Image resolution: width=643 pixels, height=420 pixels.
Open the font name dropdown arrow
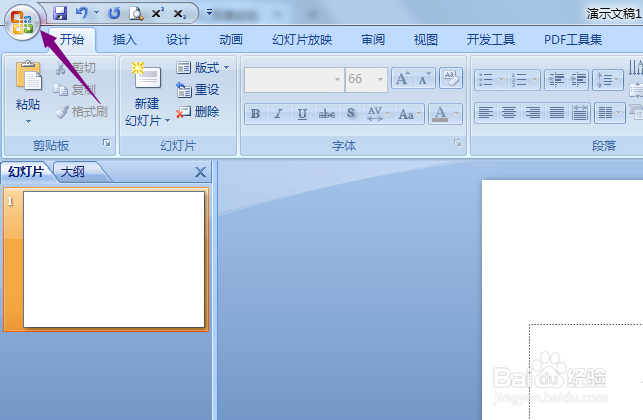click(337, 79)
